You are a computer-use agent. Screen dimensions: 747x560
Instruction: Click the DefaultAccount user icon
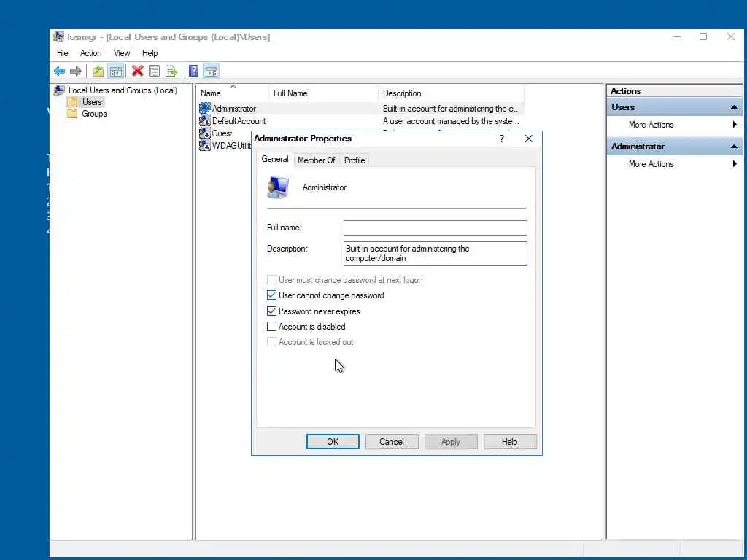(x=205, y=121)
